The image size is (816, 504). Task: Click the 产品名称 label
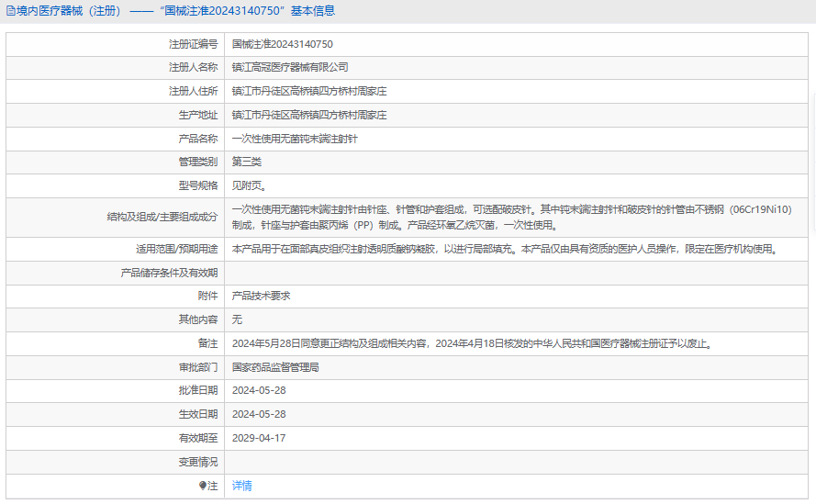[198, 139]
